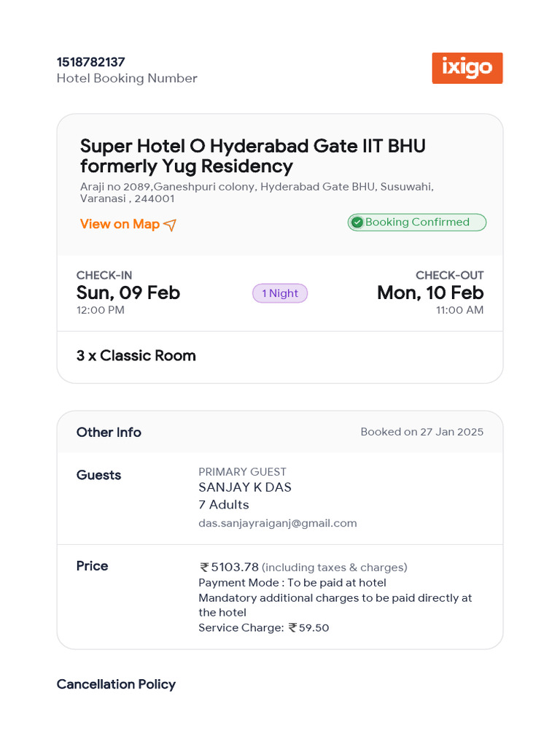
Task: Click primary guest name SANJAY K DAS
Action: (x=245, y=487)
